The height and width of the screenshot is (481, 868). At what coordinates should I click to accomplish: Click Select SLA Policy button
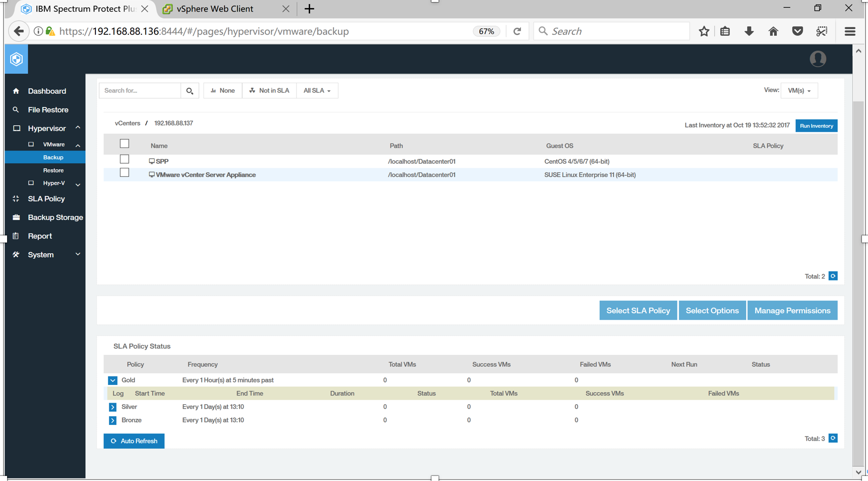point(638,311)
